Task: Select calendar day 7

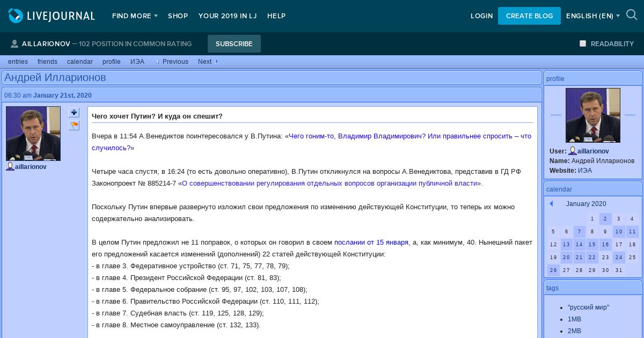Action: (580, 232)
